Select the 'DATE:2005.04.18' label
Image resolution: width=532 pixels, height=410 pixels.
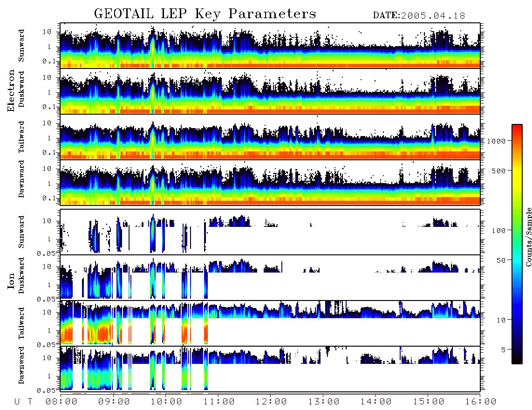click(419, 16)
